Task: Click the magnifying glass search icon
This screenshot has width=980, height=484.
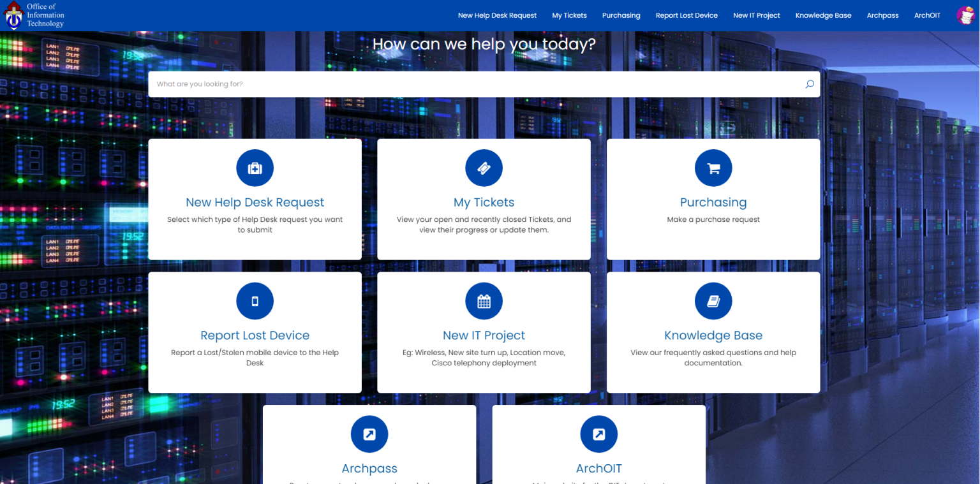Action: tap(809, 84)
